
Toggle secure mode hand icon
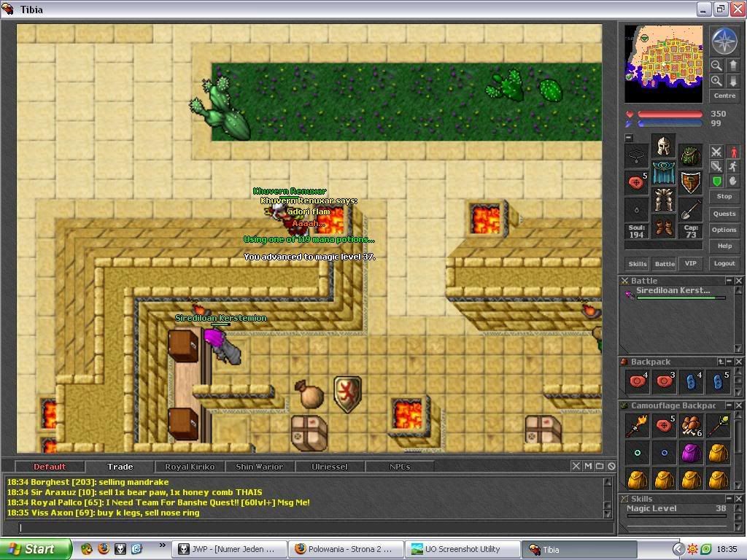tap(733, 181)
